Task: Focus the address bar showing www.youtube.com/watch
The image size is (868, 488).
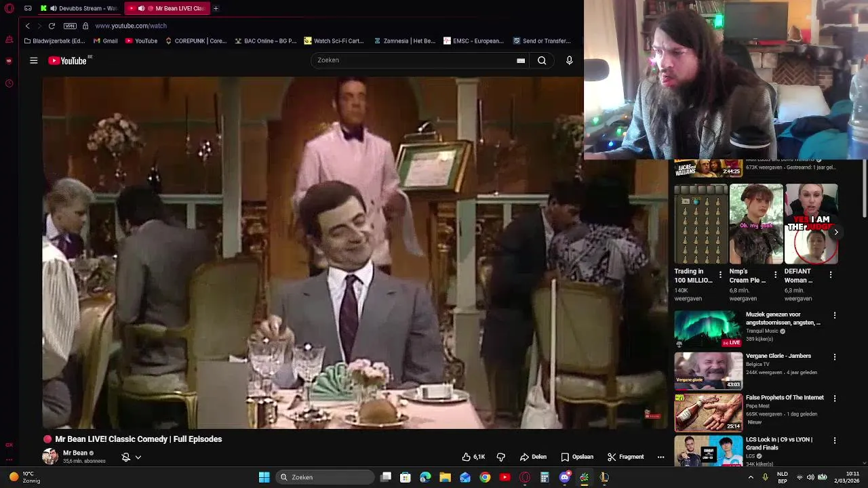Action: [x=130, y=26]
